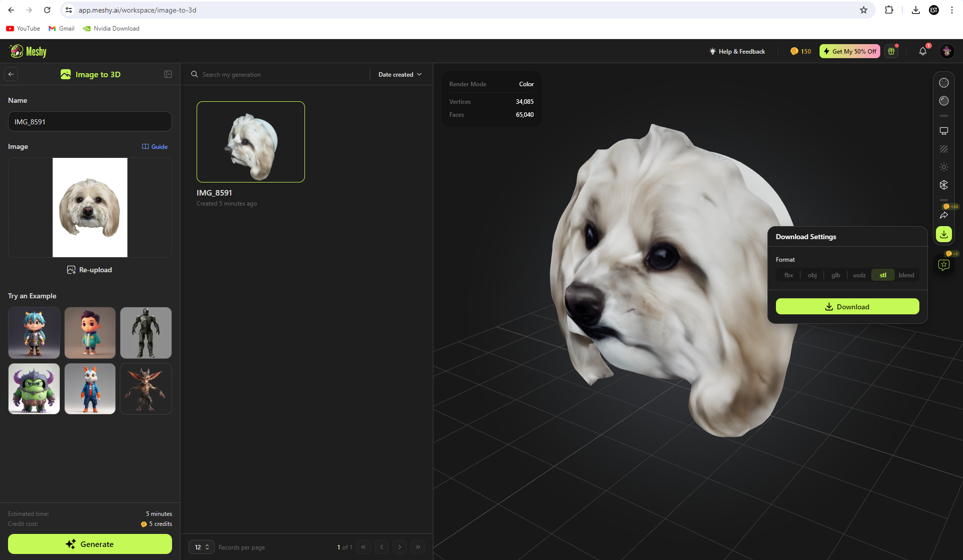Open the star feedback rating icon
Screen dimensions: 963x560
(x=944, y=265)
